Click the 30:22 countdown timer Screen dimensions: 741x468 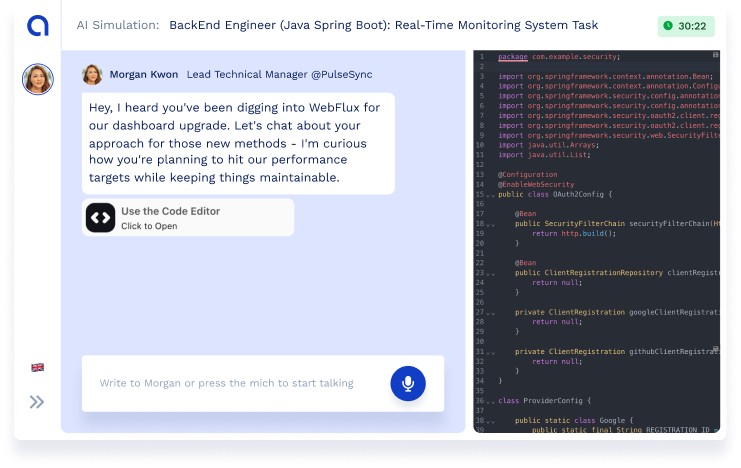pos(693,26)
